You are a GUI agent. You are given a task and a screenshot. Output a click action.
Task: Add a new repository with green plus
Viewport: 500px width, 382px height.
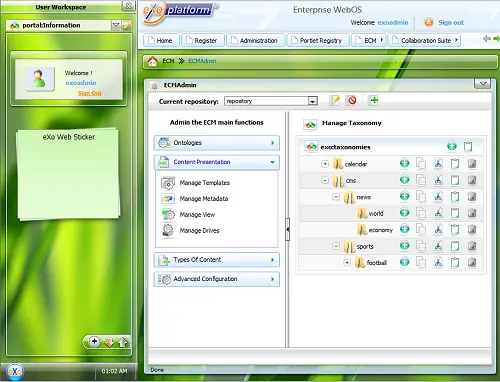(x=374, y=100)
